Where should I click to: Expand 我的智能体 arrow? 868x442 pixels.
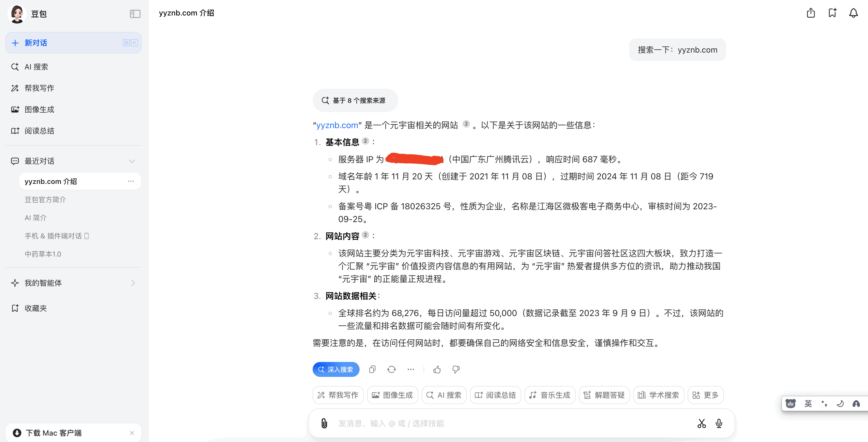point(133,283)
